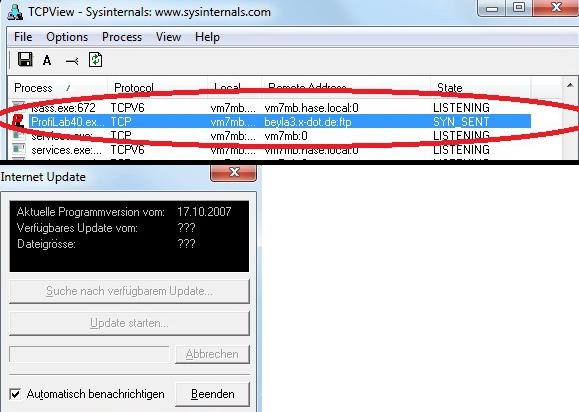
Task: Open the View menu
Action: click(168, 37)
